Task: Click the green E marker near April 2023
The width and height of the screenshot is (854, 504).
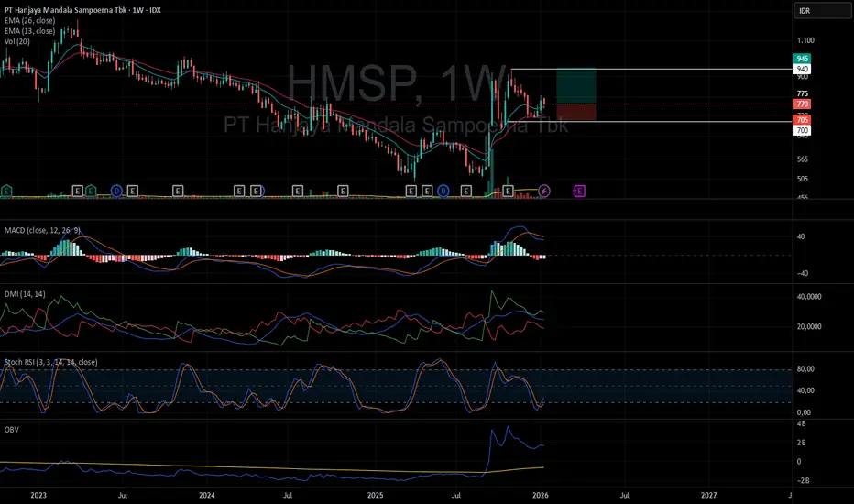Action: pos(91,191)
